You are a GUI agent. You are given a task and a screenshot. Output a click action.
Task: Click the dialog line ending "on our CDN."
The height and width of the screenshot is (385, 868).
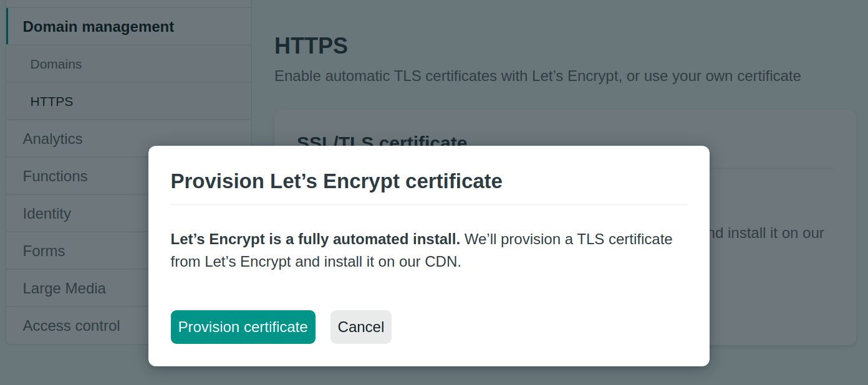316,262
